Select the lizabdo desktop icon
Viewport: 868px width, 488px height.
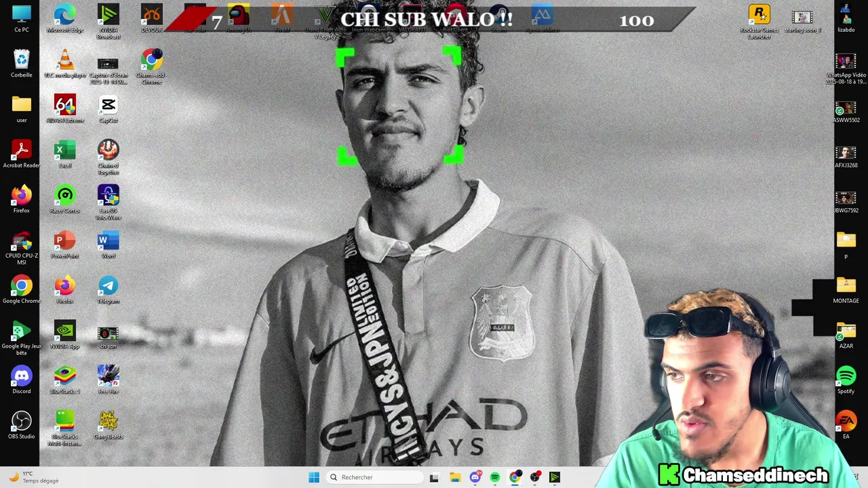pyautogui.click(x=846, y=19)
